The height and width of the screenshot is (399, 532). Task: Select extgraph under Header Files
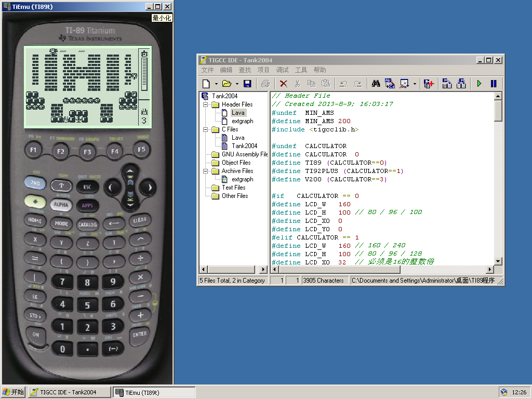tap(242, 121)
